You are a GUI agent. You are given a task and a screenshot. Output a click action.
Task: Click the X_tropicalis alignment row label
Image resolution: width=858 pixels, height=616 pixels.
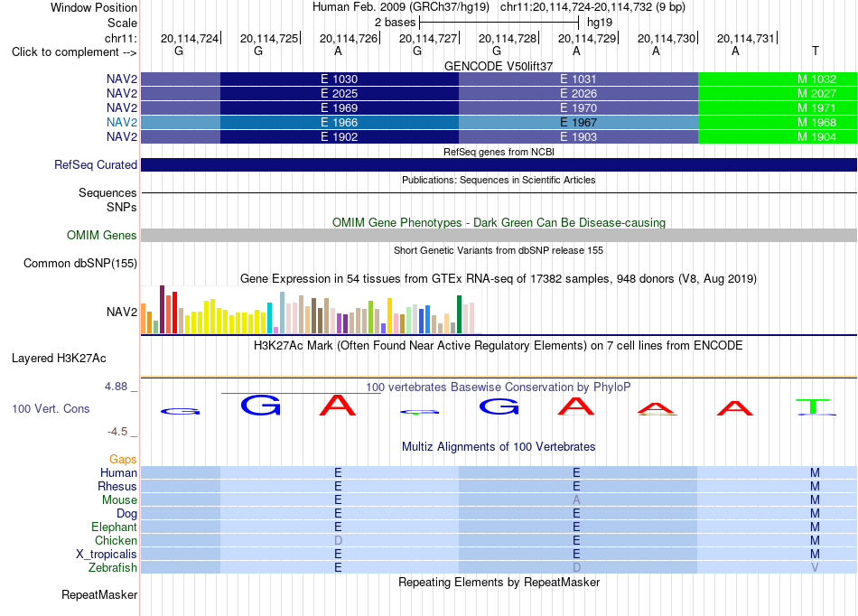tap(107, 554)
